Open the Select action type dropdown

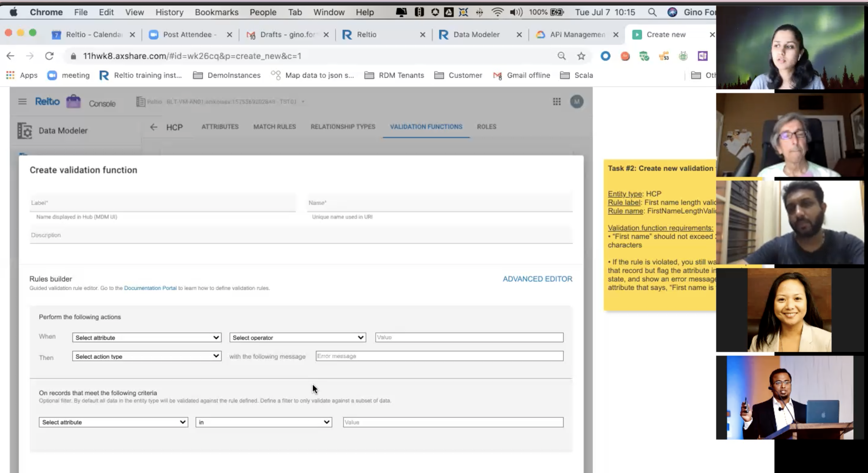coord(147,356)
